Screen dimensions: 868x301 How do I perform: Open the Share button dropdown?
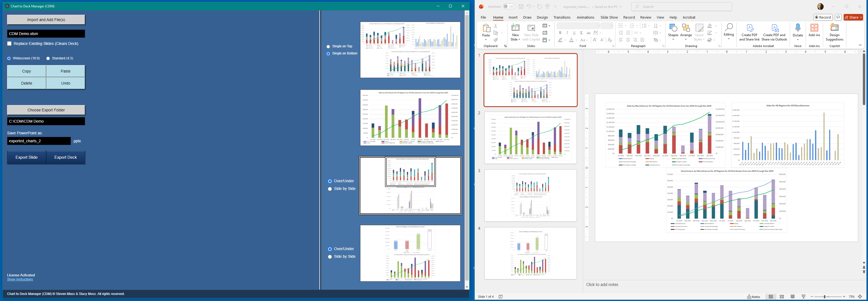860,17
